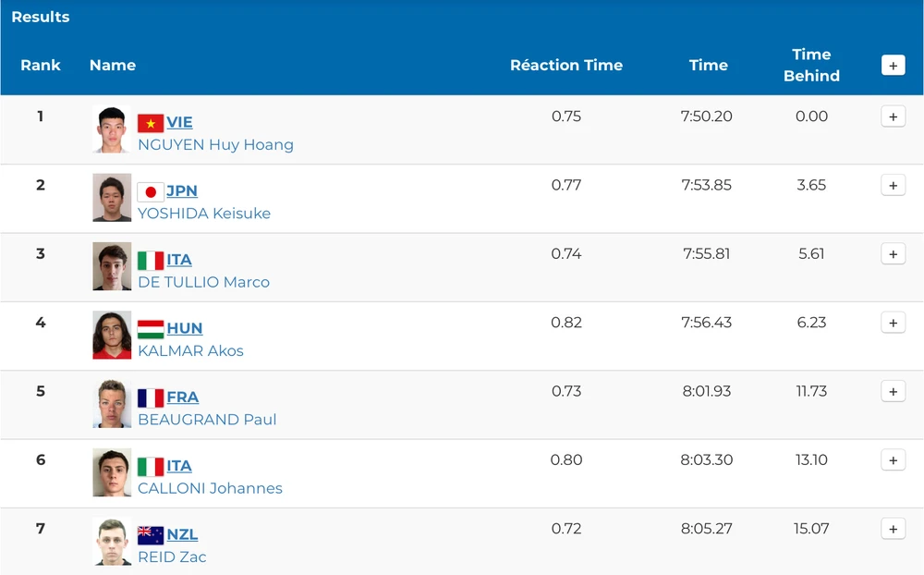Click the France flag icon
Viewport: 924px width, 575px height.
[151, 398]
